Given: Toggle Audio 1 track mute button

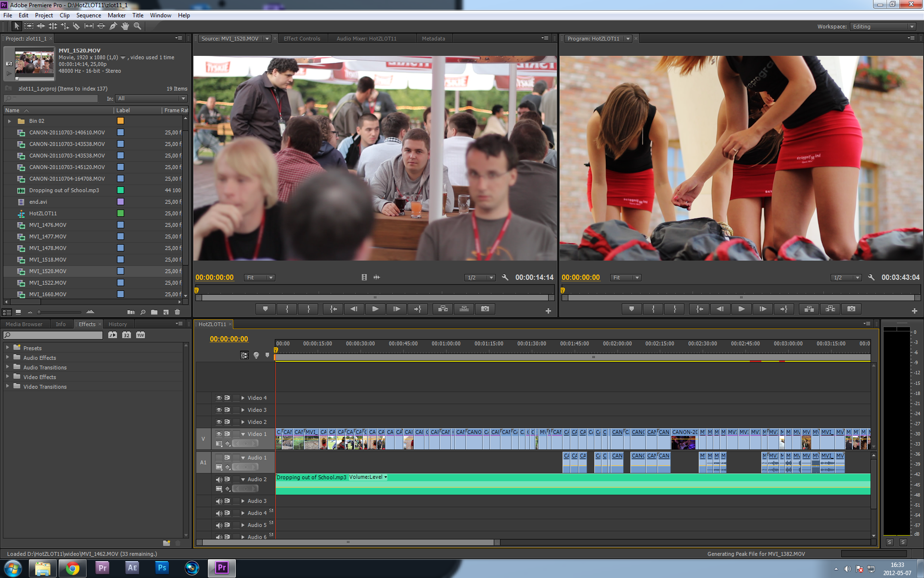Looking at the screenshot, I should pyautogui.click(x=216, y=458).
